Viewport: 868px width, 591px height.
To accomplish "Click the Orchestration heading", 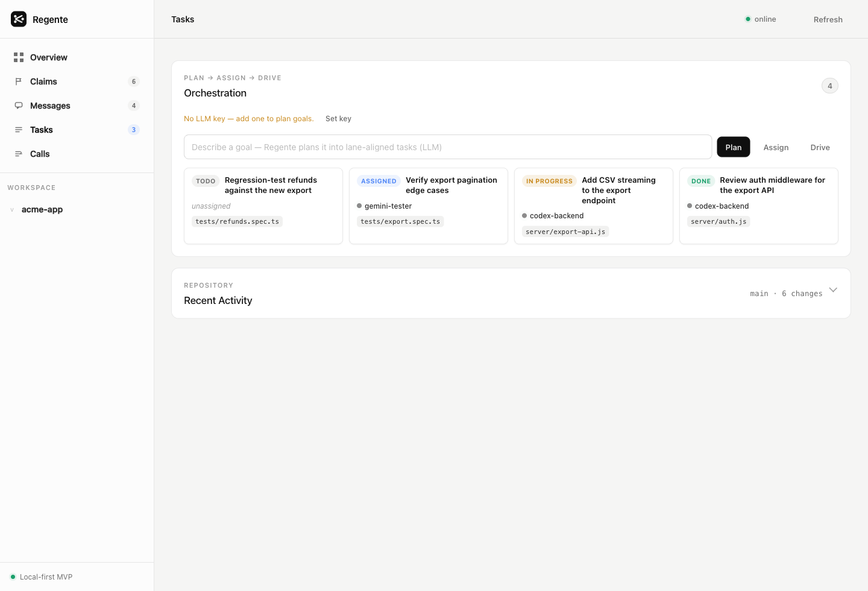I will click(x=215, y=93).
